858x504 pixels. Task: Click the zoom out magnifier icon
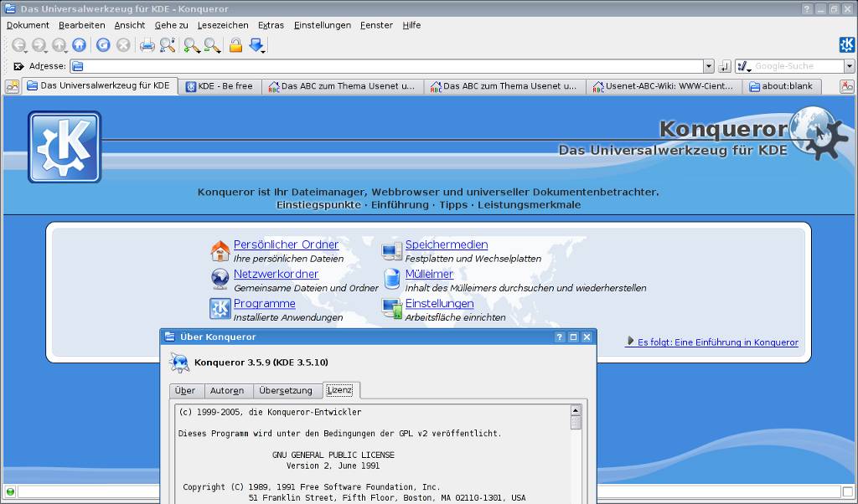click(x=212, y=45)
